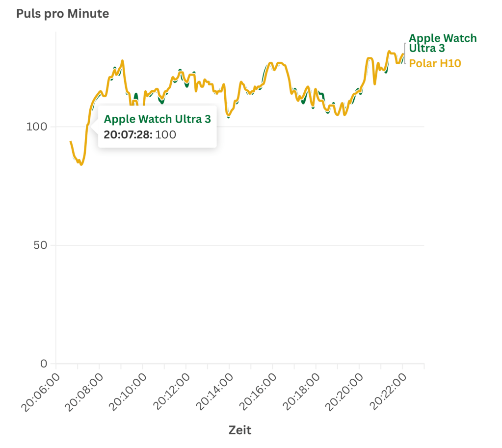Select the Apple Watch Ultra 3 legend label
Screen dimensions: 502x448
[x=443, y=43]
